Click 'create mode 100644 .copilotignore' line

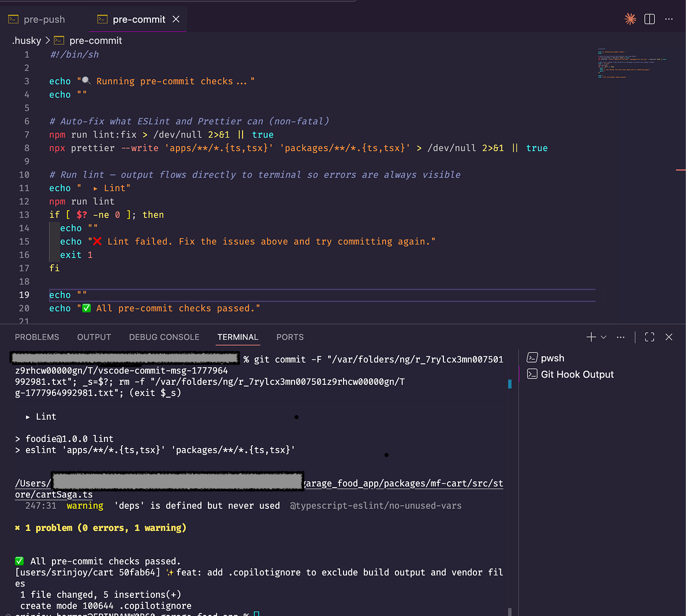coord(106,606)
